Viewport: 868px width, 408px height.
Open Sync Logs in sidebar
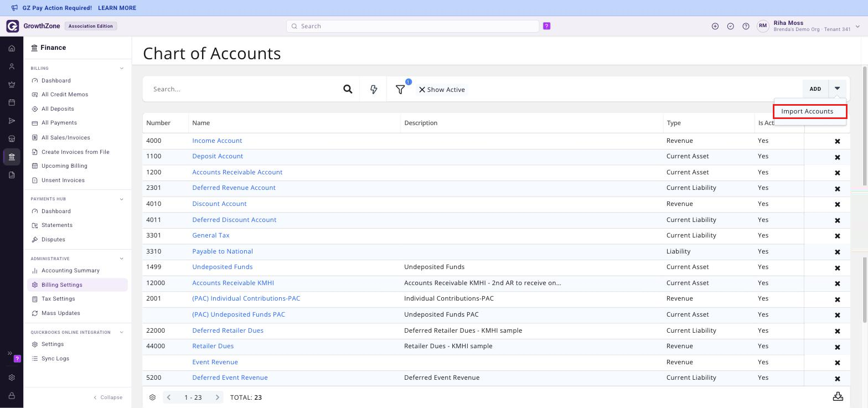[55, 359]
